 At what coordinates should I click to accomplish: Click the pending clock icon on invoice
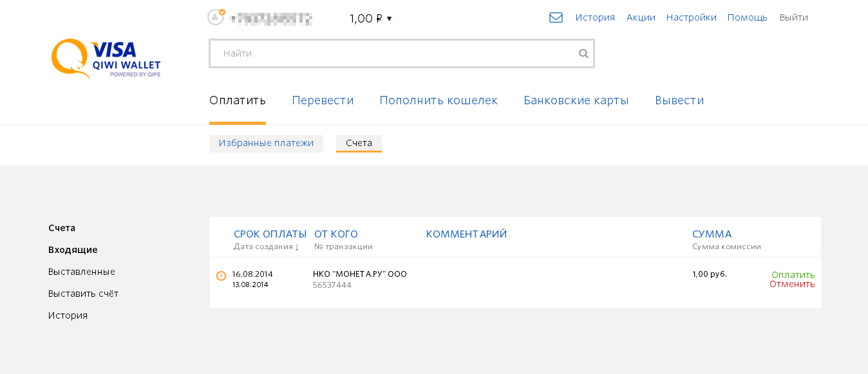[x=221, y=276]
